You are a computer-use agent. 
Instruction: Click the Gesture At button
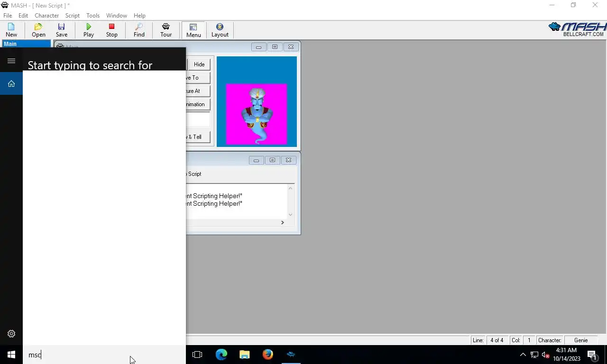pyautogui.click(x=198, y=91)
